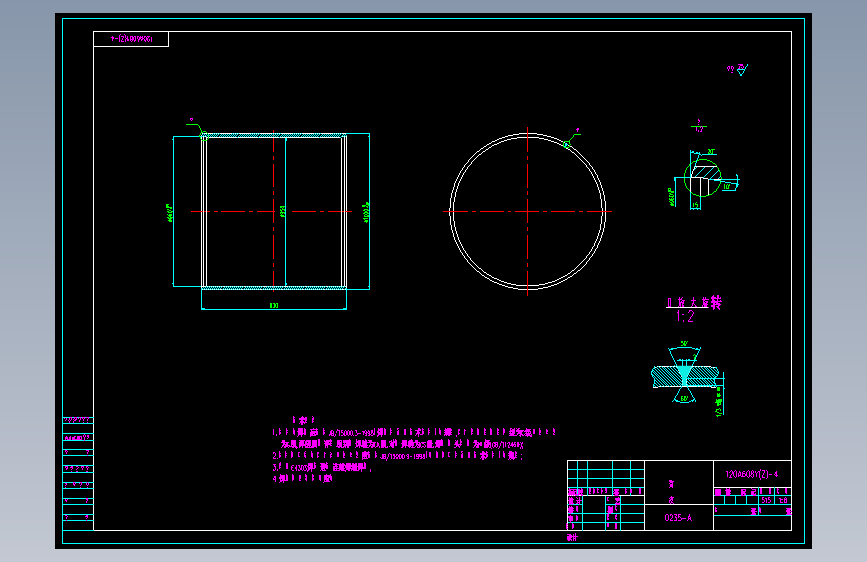Select the technical requirements heading text
The image size is (867, 562).
[304, 420]
